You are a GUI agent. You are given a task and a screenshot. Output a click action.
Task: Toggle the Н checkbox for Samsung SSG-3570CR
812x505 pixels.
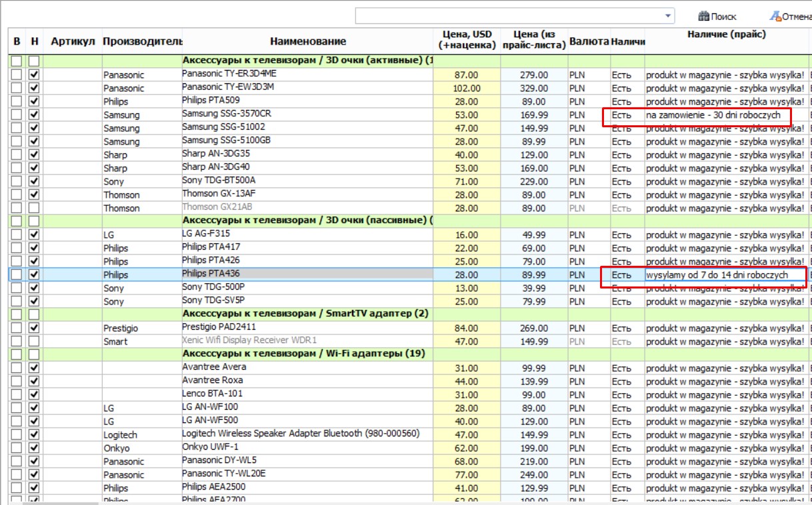coord(35,115)
